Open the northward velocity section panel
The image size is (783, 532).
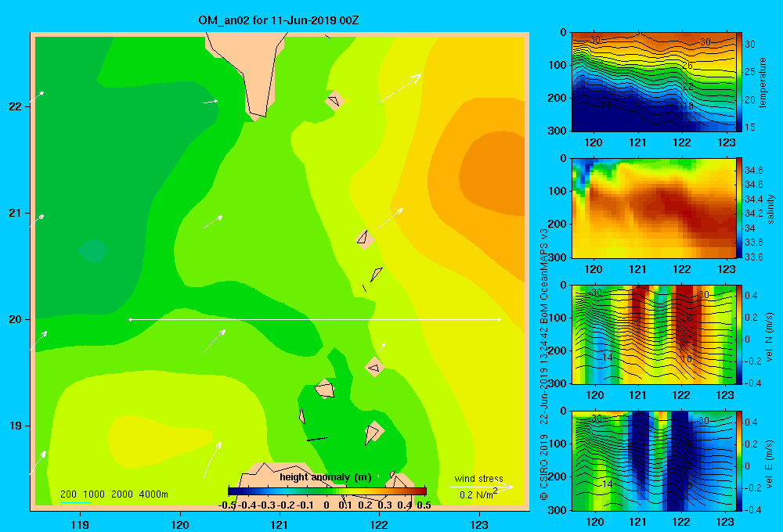(653, 334)
